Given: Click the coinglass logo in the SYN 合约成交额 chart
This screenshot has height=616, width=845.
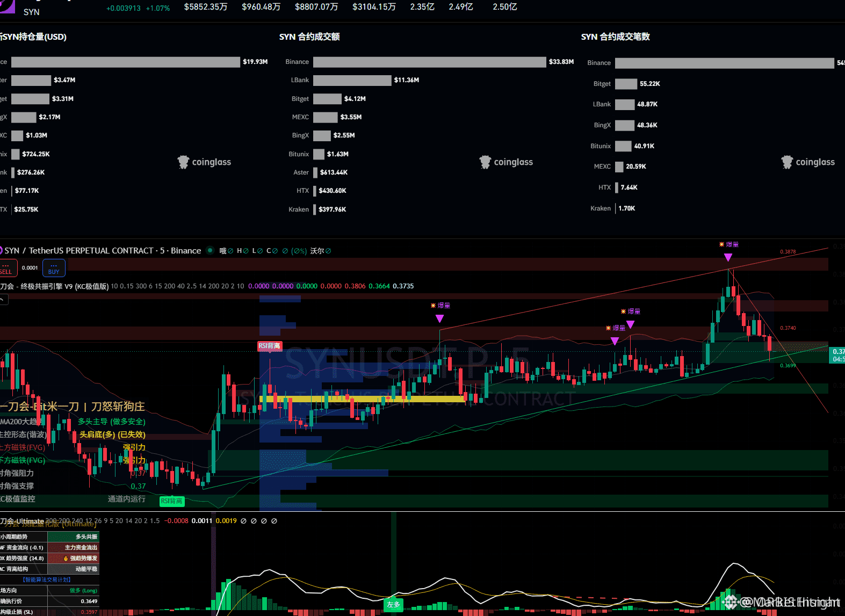Looking at the screenshot, I should pos(506,162).
